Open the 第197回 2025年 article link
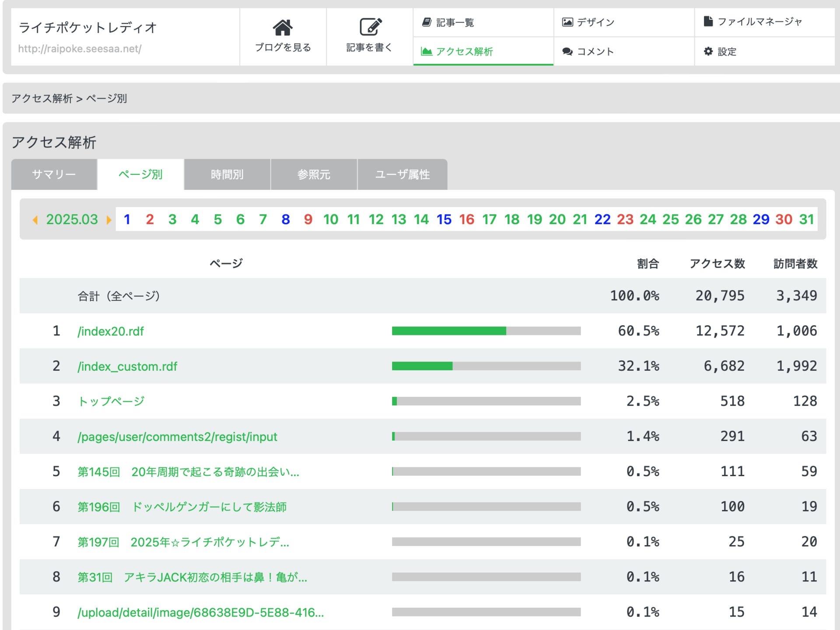The image size is (840, 630). pos(183,542)
